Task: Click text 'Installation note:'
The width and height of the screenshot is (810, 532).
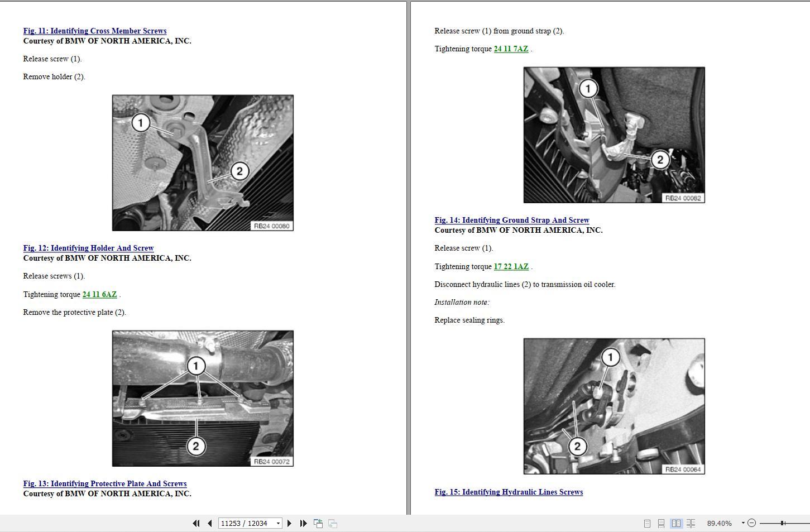Action: tap(462, 303)
